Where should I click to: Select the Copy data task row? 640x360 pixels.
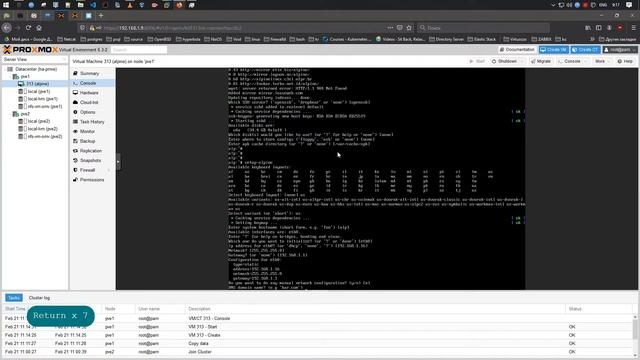click(x=318, y=344)
